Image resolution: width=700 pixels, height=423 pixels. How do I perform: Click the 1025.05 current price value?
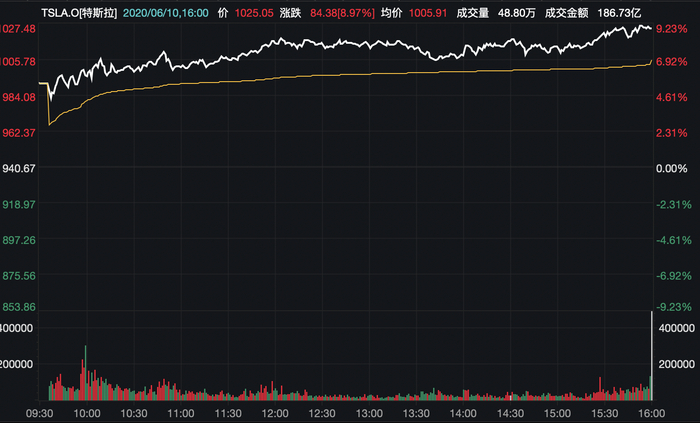(254, 13)
